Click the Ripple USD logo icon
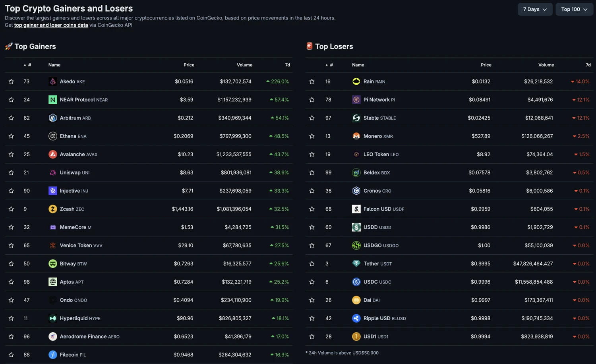The width and height of the screenshot is (596, 364). pyautogui.click(x=356, y=318)
